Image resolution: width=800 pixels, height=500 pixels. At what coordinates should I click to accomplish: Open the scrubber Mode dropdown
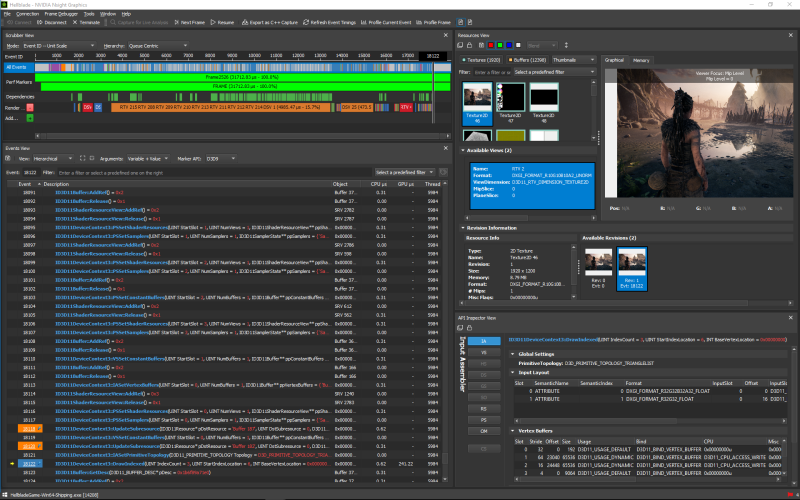pyautogui.click(x=58, y=46)
